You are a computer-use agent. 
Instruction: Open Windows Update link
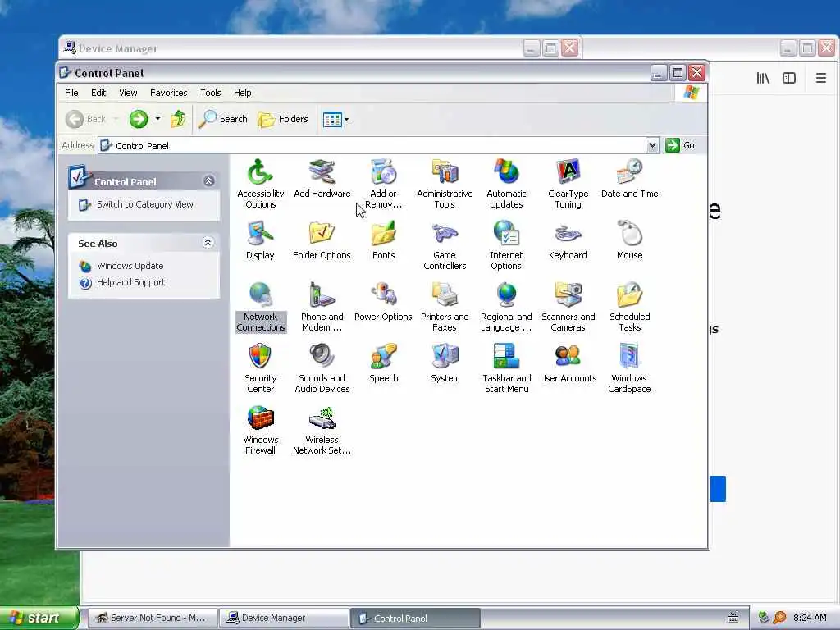pos(130,266)
